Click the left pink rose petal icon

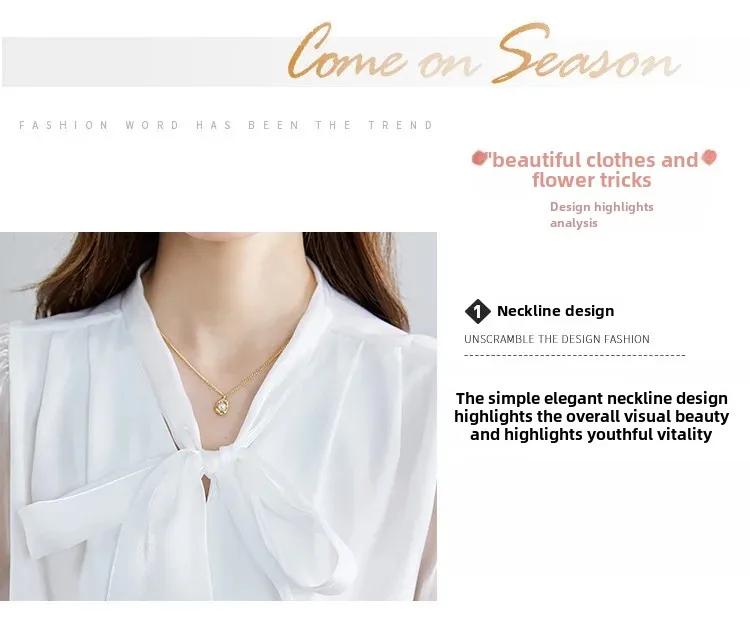click(x=478, y=158)
